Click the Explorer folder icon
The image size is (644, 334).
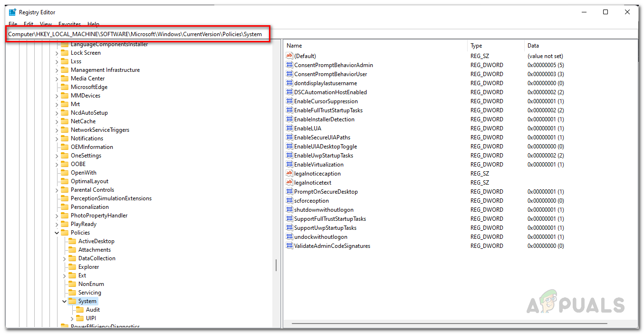click(x=72, y=267)
